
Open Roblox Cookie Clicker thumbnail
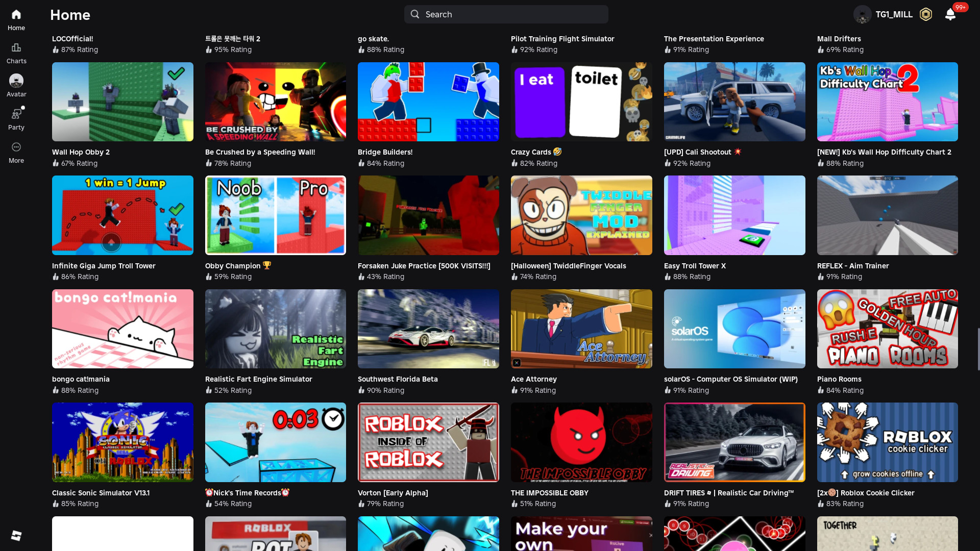888,442
